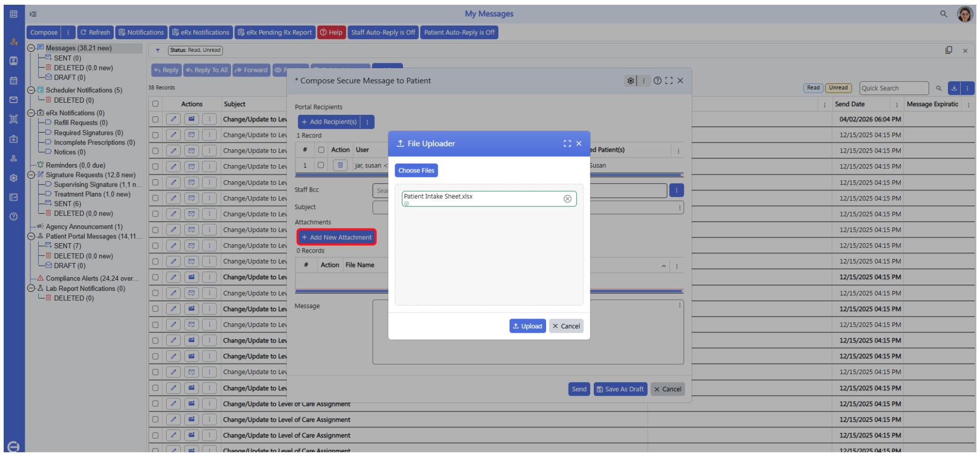The image size is (980, 457).
Task: Click into the Quick Search field
Action: (894, 89)
